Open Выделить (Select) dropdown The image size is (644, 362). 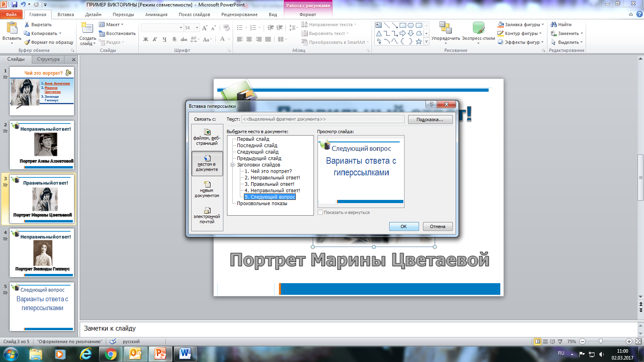567,42
